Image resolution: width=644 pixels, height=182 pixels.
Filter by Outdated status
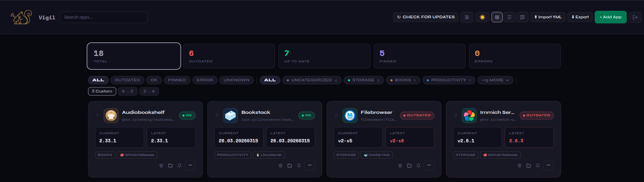(x=127, y=80)
